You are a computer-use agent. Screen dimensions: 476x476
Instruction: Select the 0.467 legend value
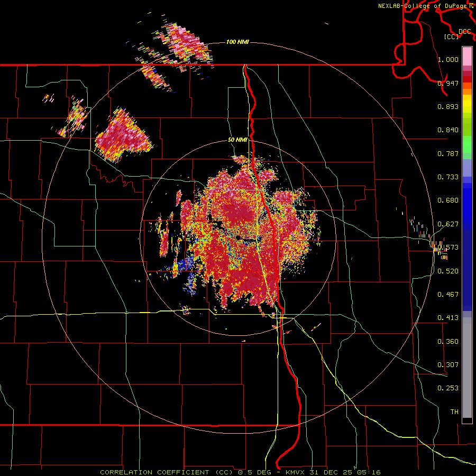(x=448, y=295)
